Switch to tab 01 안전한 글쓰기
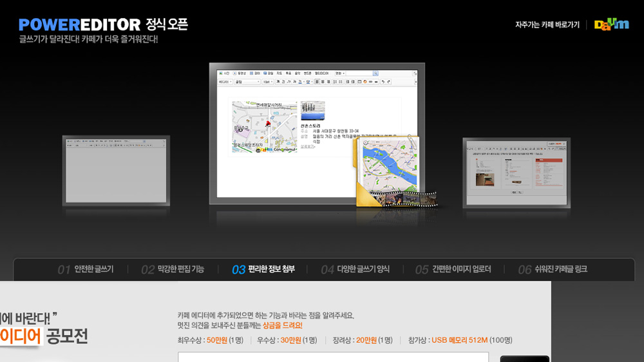This screenshot has width=644, height=362. pyautogui.click(x=86, y=269)
